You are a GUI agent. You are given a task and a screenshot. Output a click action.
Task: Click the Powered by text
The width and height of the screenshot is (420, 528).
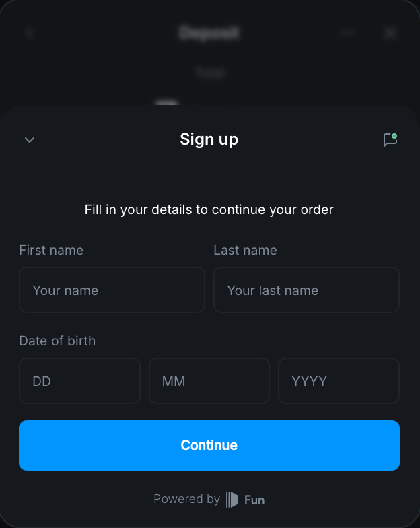click(x=187, y=499)
